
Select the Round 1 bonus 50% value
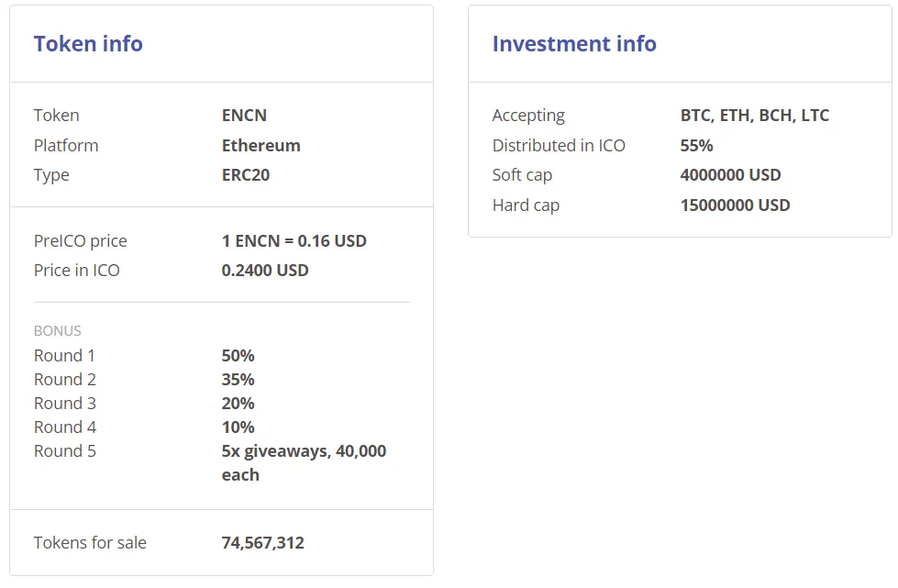click(x=238, y=356)
